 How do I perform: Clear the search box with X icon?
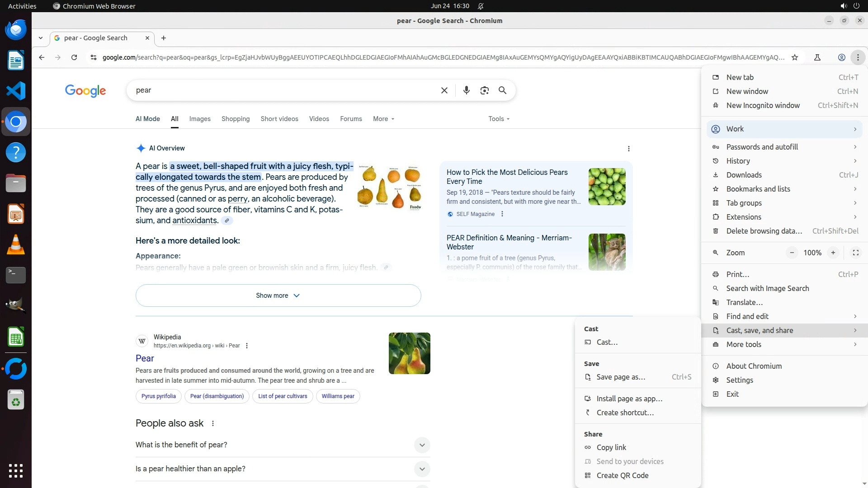(x=444, y=90)
